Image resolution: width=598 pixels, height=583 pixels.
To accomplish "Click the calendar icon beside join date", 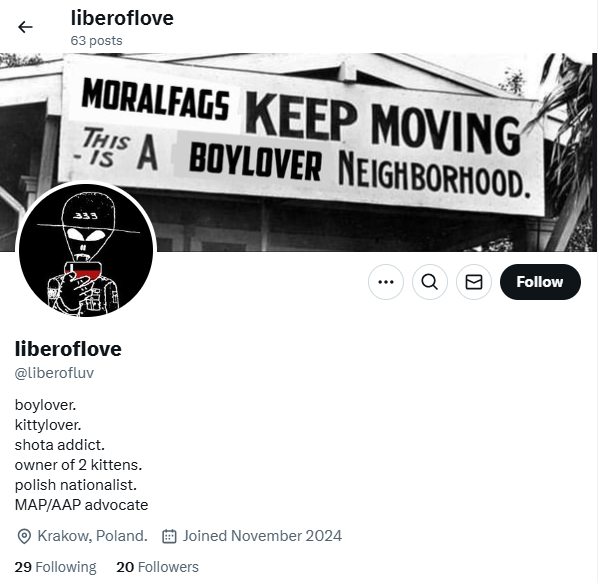I will (x=169, y=536).
